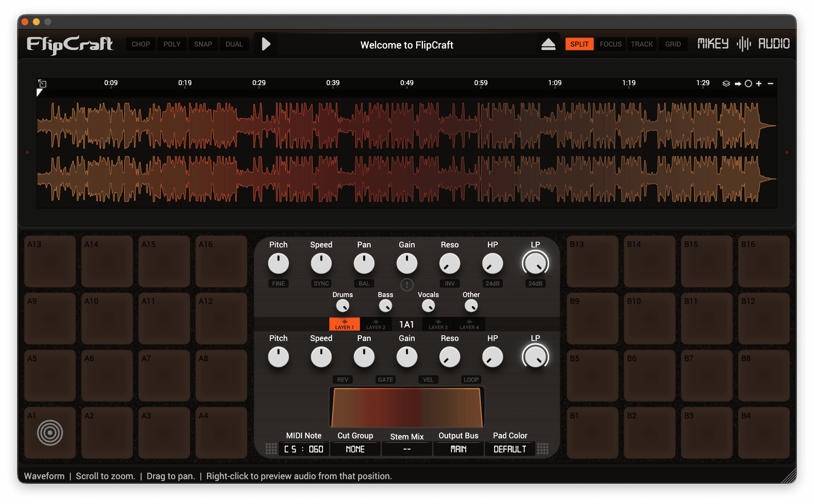Click the circle icon above the waveform
Screen dimensions: 814x504
tap(748, 84)
